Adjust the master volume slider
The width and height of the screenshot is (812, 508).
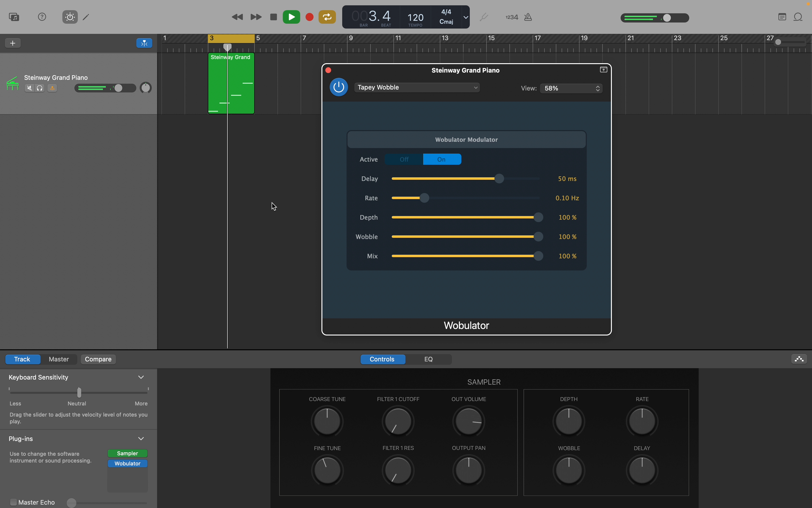tap(655, 18)
